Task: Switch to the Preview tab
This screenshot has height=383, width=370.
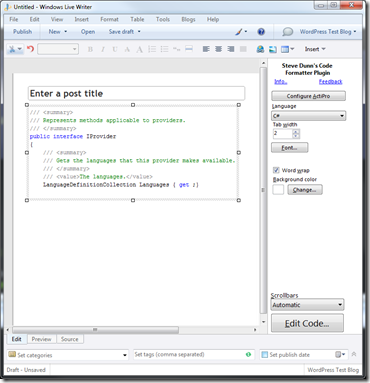Action: point(41,339)
